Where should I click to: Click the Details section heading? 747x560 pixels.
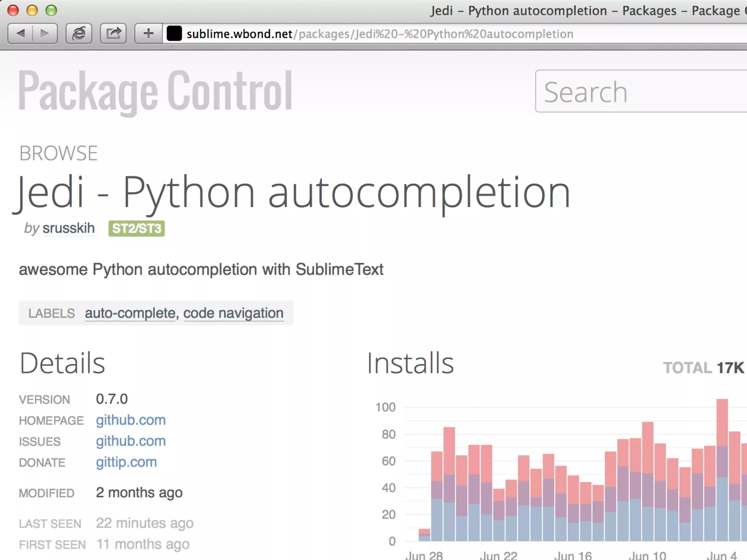click(62, 363)
